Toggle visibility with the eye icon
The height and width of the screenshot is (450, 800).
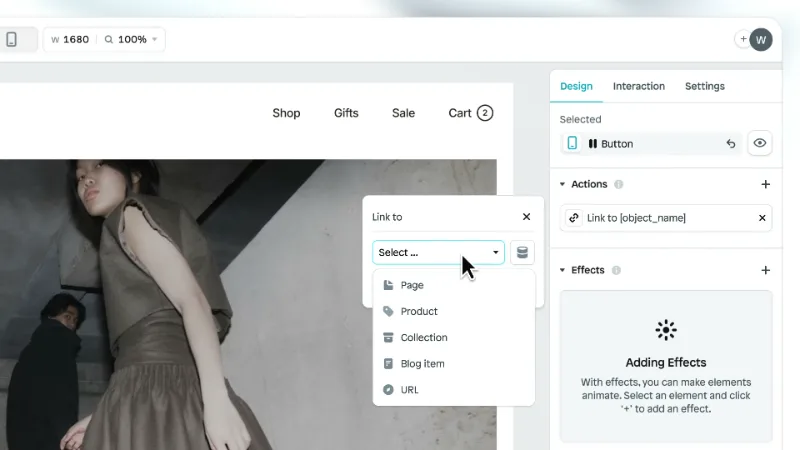point(760,143)
